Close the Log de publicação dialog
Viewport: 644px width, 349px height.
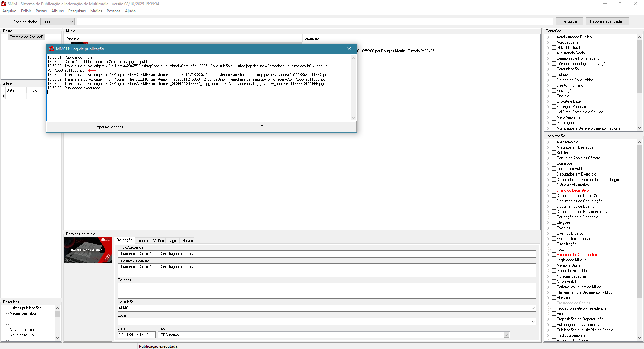pos(349,49)
